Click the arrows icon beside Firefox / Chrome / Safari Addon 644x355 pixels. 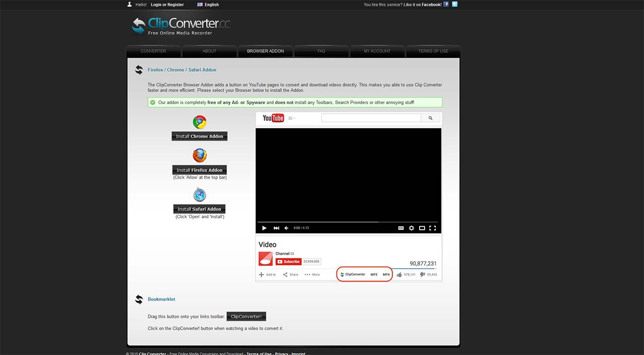click(x=139, y=70)
